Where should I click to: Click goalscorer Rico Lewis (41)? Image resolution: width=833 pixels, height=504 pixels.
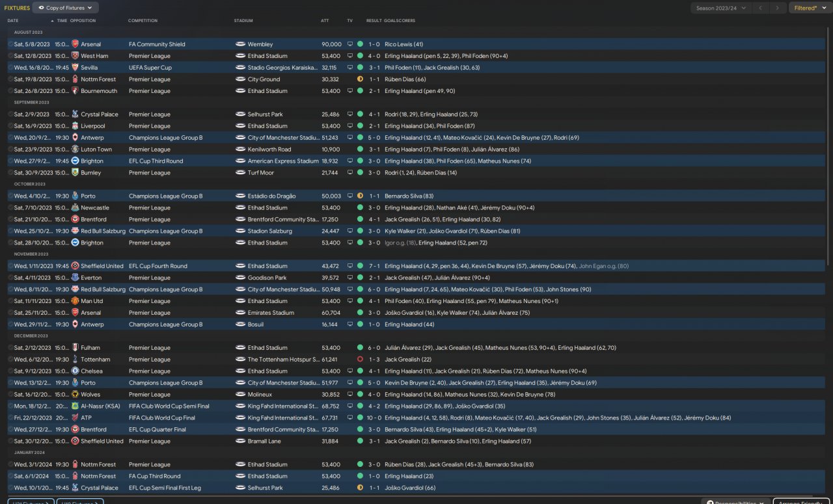(404, 44)
